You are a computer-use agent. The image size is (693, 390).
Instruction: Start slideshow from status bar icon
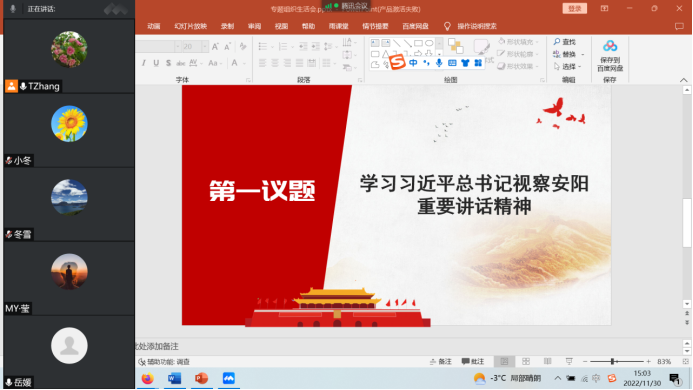pyautogui.click(x=569, y=361)
